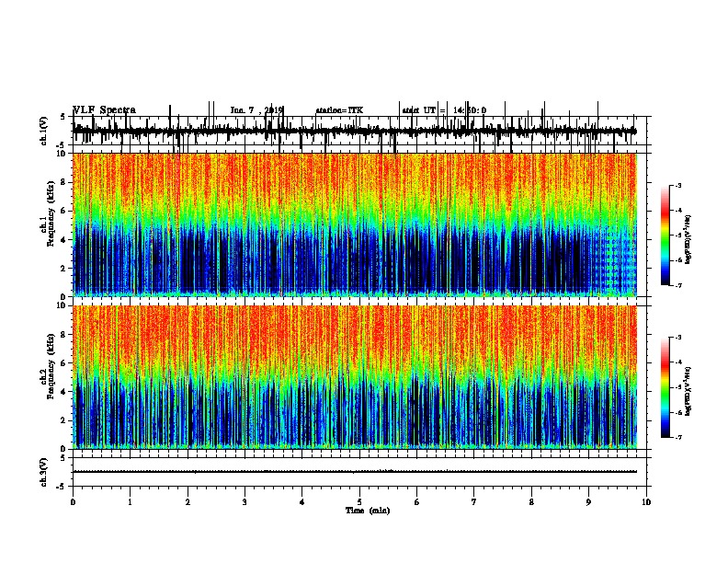This screenshot has width=728, height=563.
Task: Click the '8' kHz tick on ch.2 spectrogram
Action: click(64, 335)
